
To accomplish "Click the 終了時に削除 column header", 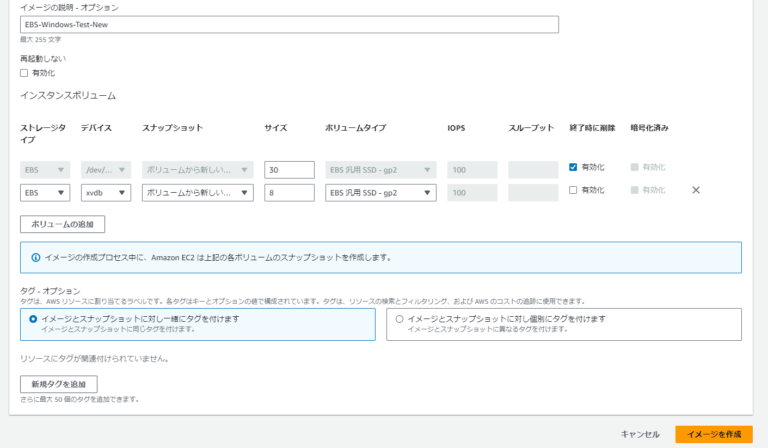I will 592,128.
